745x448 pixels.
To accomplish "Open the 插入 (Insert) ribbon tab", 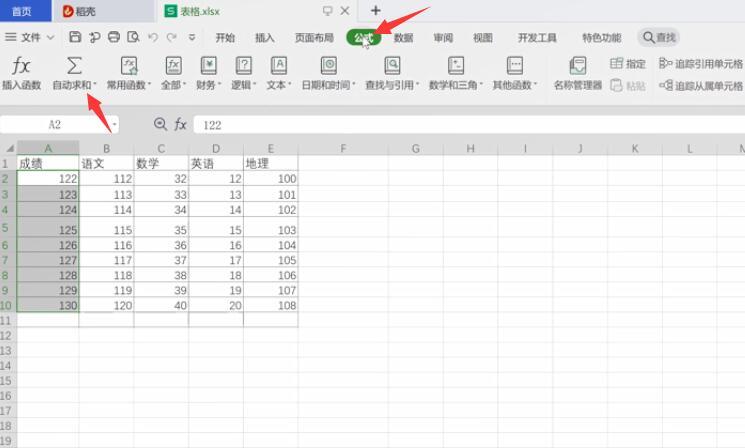I will coord(265,38).
